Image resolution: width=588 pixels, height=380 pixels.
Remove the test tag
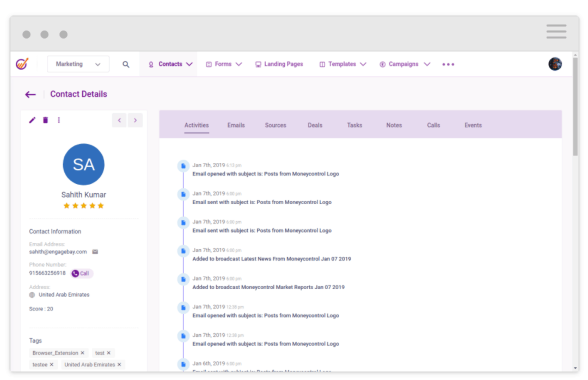(109, 353)
